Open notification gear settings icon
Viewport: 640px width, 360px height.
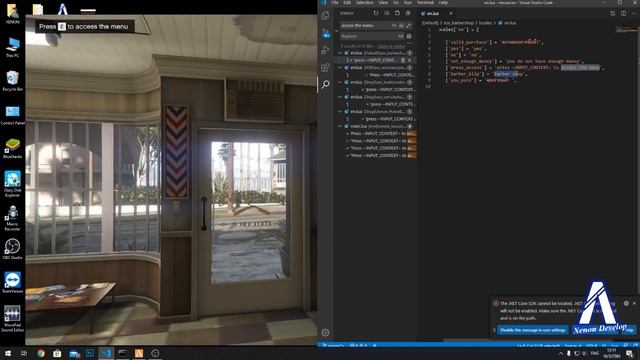tap(626, 303)
